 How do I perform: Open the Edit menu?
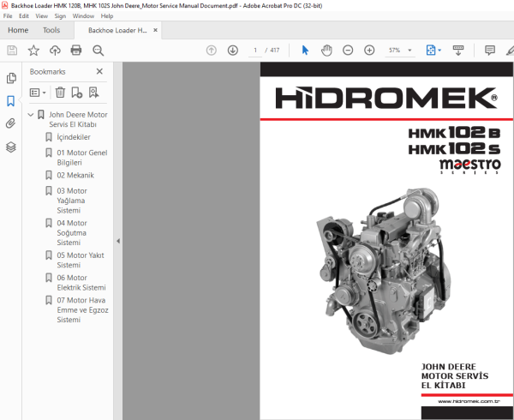tap(24, 15)
